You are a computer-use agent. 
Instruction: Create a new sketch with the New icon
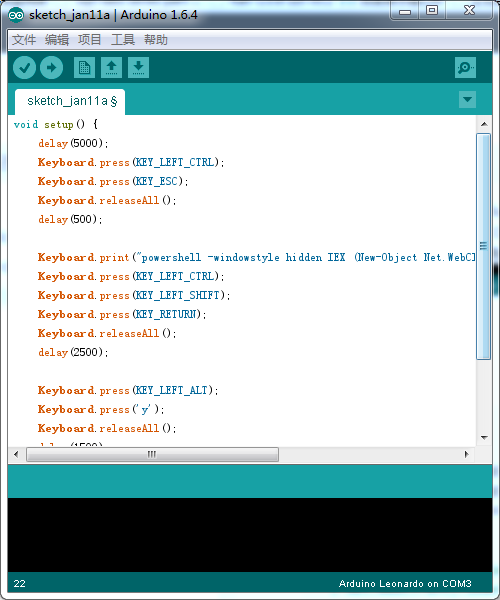coord(84,68)
